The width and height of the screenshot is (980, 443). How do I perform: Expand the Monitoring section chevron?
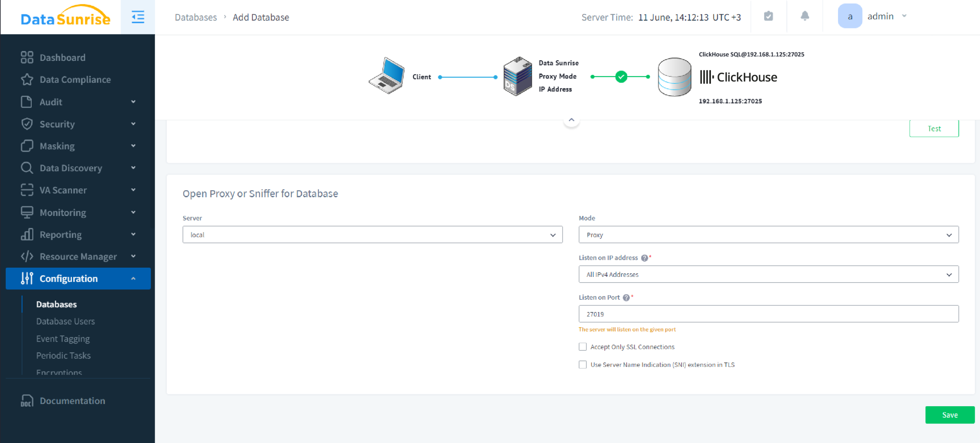coord(133,212)
